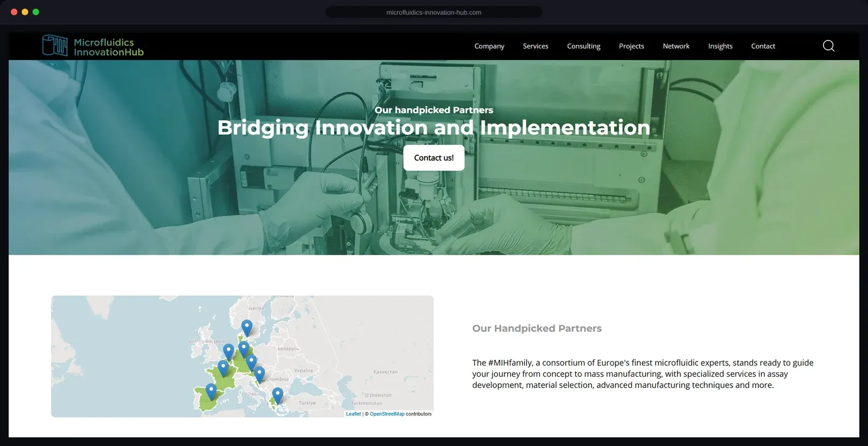The height and width of the screenshot is (446, 868).
Task: Select the map marker over Spain
Action: pos(212,391)
